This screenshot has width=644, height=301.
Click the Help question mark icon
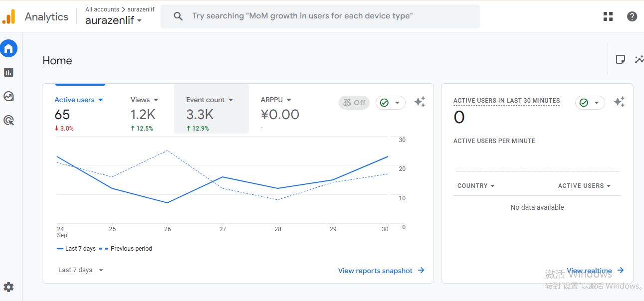[x=632, y=16]
